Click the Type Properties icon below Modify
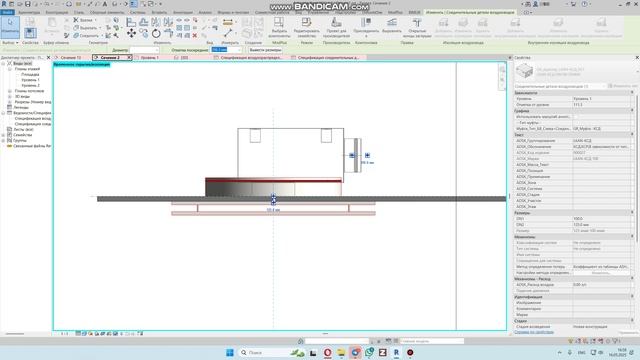Viewport: 640px width, 360px height. (x=30, y=33)
